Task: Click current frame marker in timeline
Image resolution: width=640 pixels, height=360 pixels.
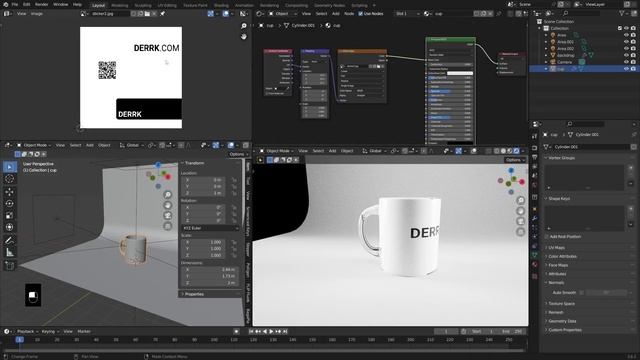Action: pyautogui.click(x=19, y=340)
